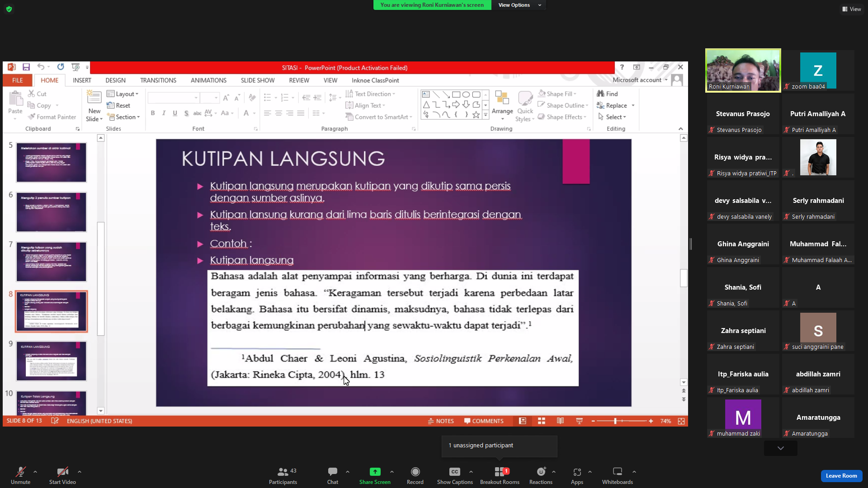Open the Zoom Chat panel
This screenshot has width=868, height=488.
point(333,476)
